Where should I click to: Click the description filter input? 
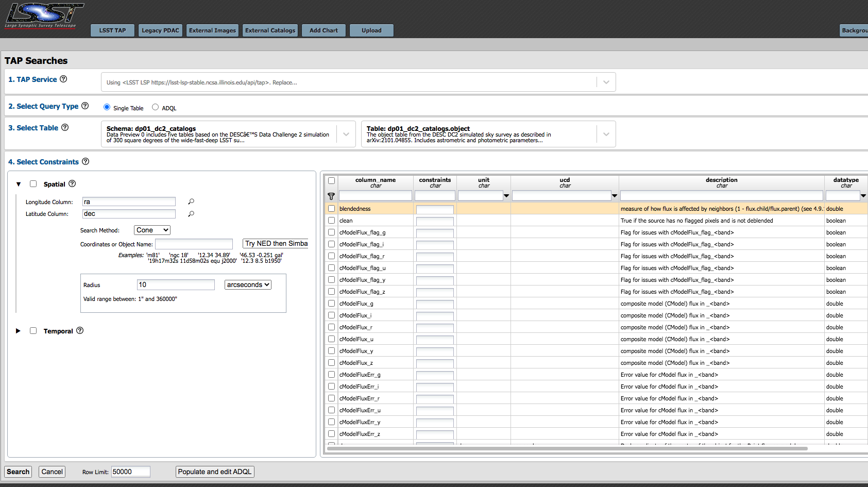coord(721,196)
